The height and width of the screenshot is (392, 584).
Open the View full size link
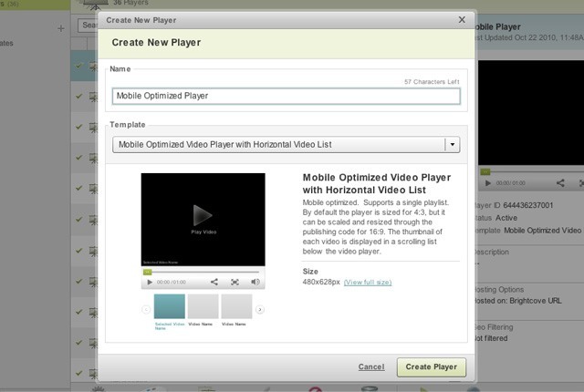368,283
